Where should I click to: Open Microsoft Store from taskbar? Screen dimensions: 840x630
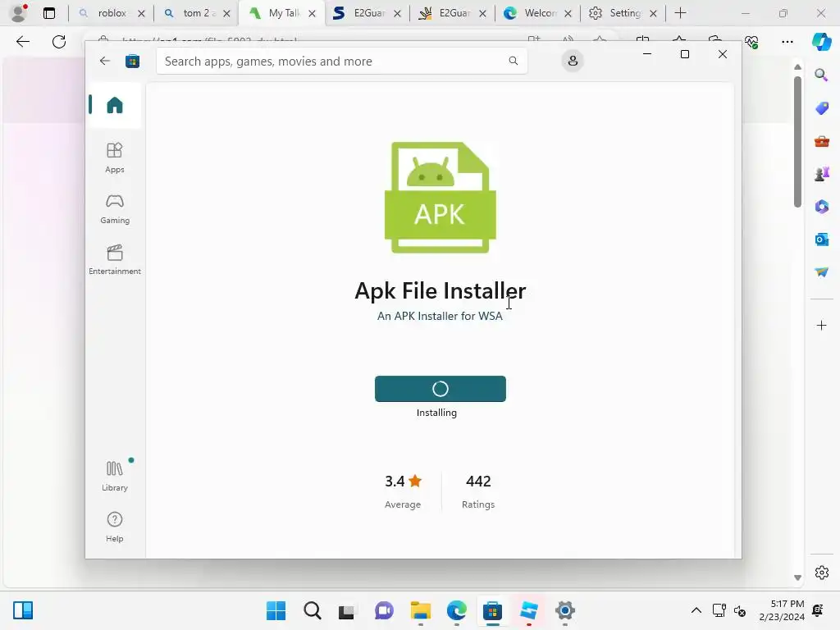(x=492, y=610)
